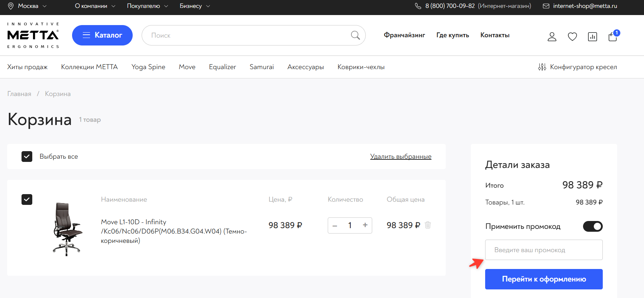Click the location pin icon next to Москва
Viewport: 644px width, 298px height.
point(11,6)
